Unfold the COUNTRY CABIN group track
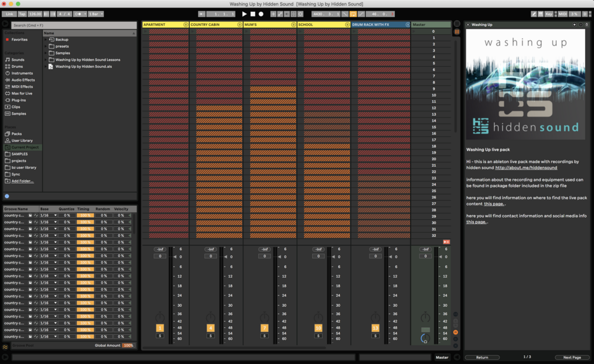594x364 pixels. [239, 25]
